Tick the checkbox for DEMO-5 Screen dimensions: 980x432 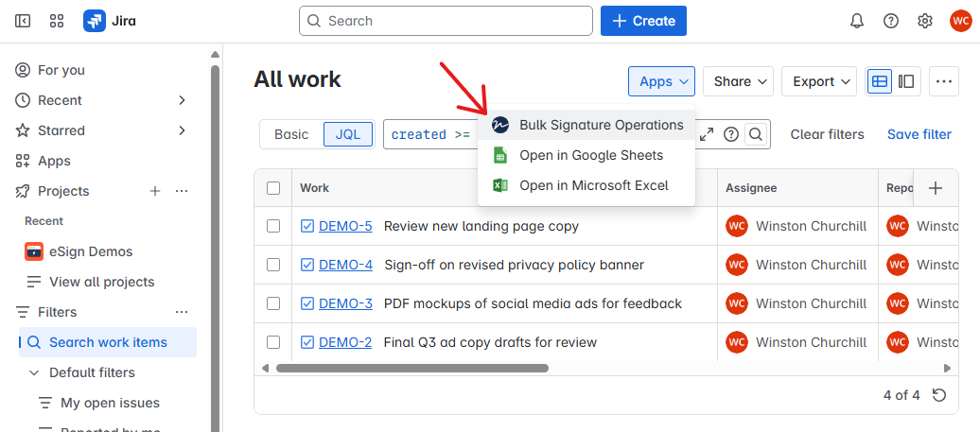point(273,226)
